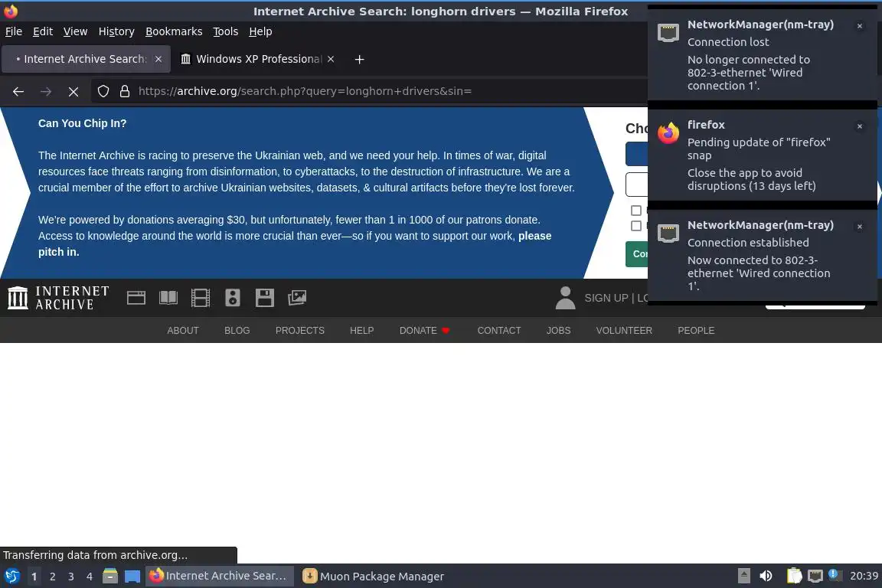Viewport: 882px width, 588px height.
Task: Open the Internet Archive logo home link
Action: (x=58, y=298)
